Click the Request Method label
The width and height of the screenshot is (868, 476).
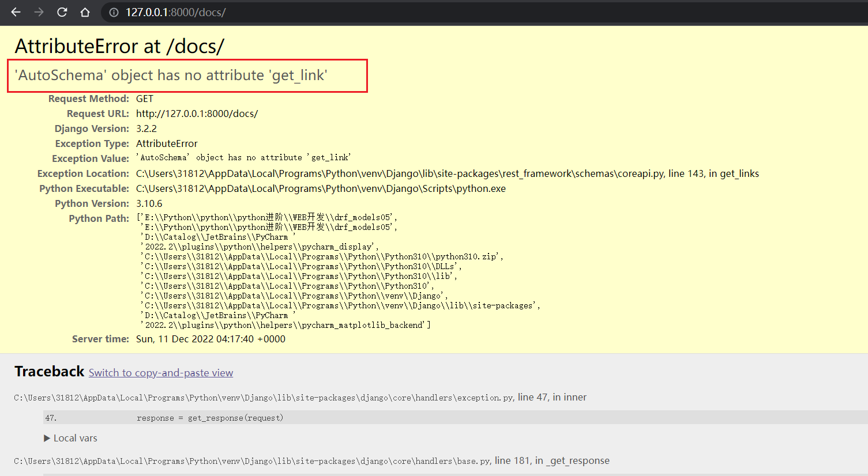(89, 99)
